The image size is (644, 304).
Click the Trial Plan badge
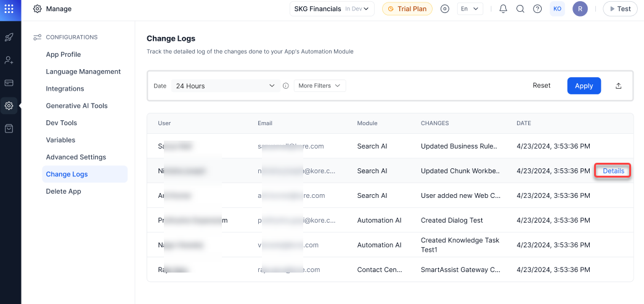point(407,9)
